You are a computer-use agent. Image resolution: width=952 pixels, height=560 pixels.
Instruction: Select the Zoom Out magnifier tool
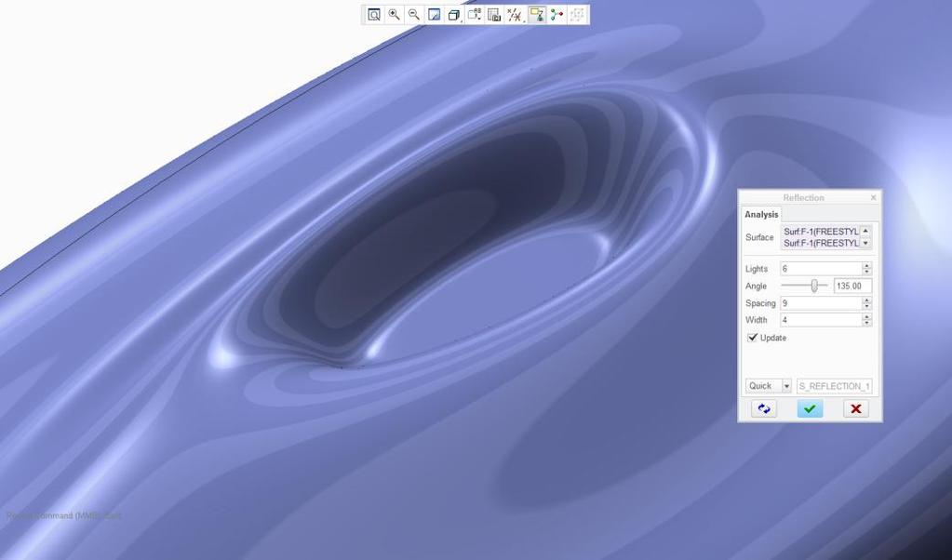[414, 15]
